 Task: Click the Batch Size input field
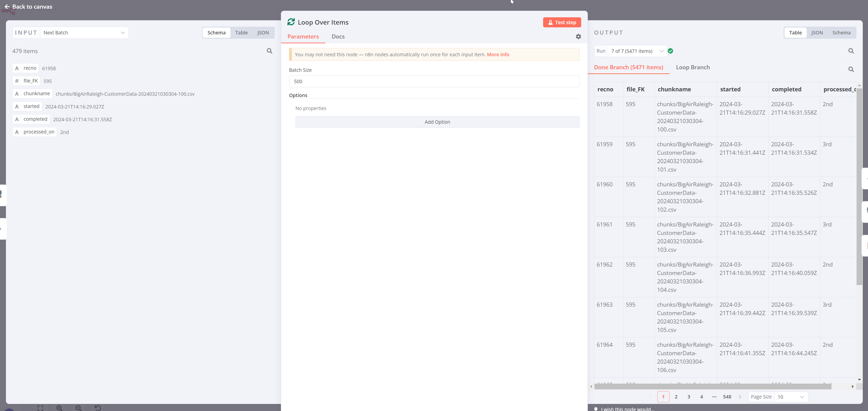[x=434, y=82]
